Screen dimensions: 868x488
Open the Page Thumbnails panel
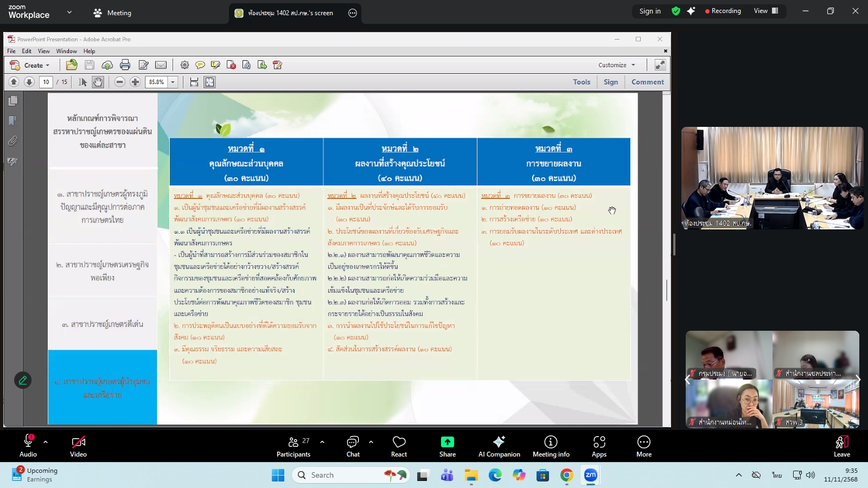[12, 100]
